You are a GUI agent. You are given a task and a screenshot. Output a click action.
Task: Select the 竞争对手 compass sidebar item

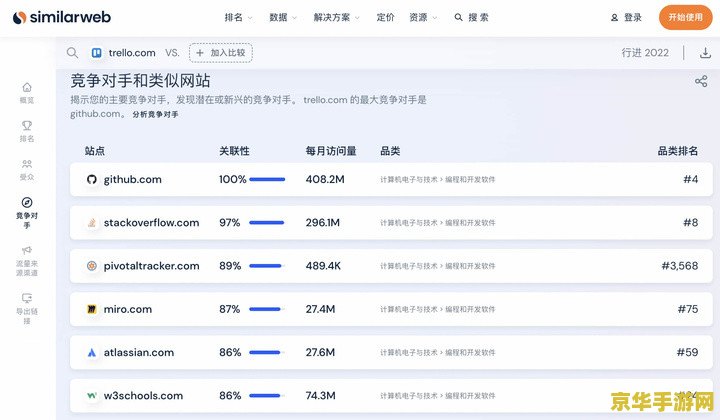(x=27, y=213)
